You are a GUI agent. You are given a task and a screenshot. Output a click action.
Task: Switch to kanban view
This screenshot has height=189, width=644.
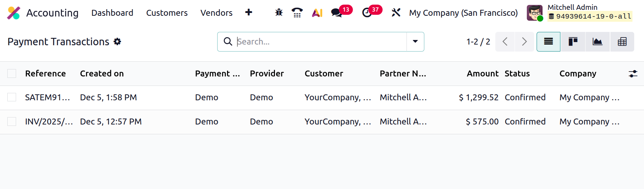tap(573, 42)
